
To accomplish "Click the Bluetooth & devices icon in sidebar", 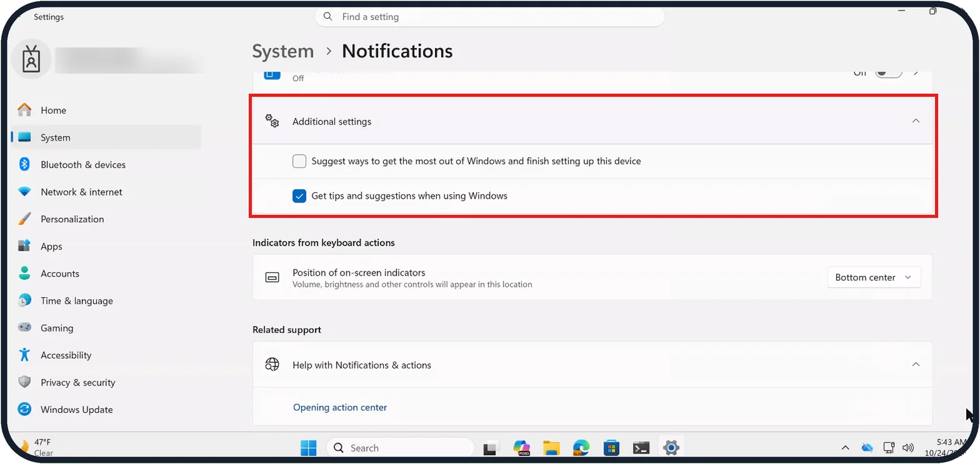I will click(24, 164).
